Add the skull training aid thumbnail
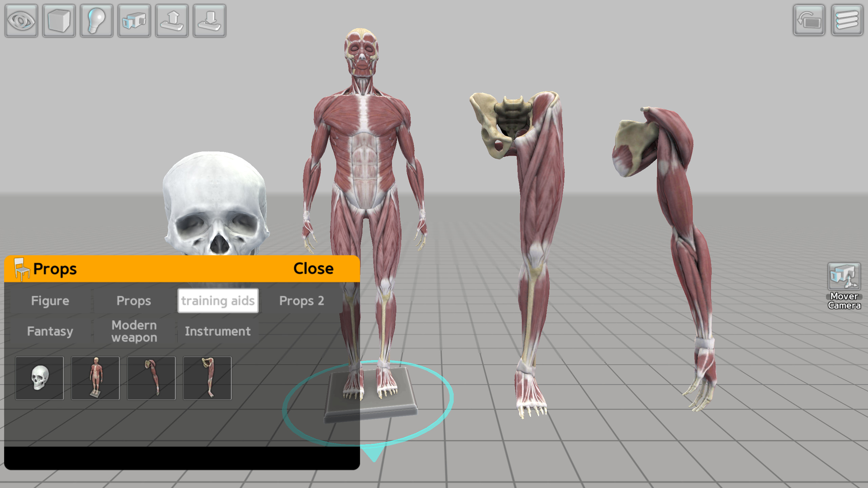The width and height of the screenshot is (868, 488). 40,379
